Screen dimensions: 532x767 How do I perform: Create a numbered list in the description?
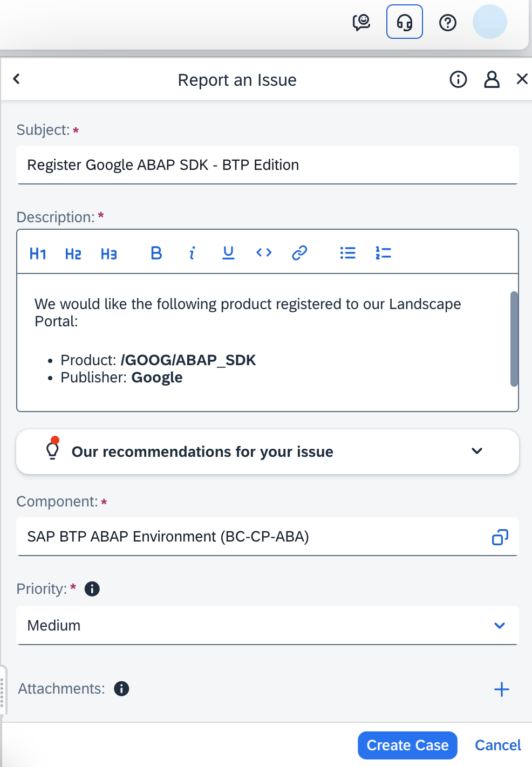point(383,253)
